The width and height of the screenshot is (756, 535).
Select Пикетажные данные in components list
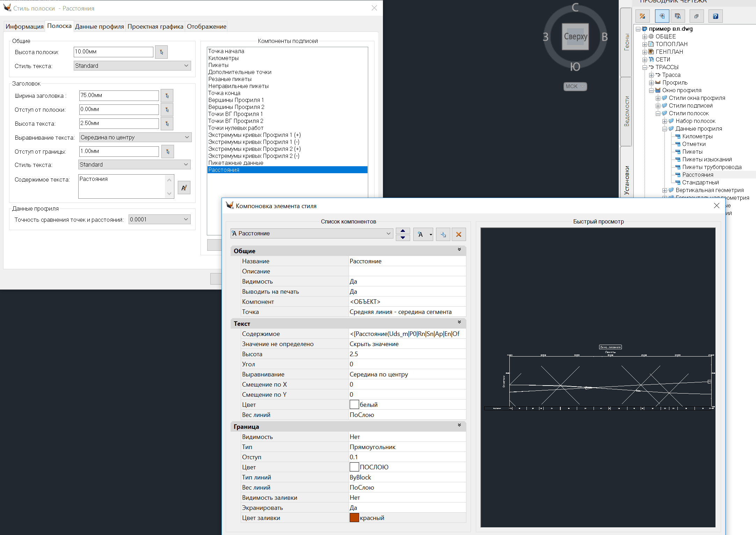point(235,163)
